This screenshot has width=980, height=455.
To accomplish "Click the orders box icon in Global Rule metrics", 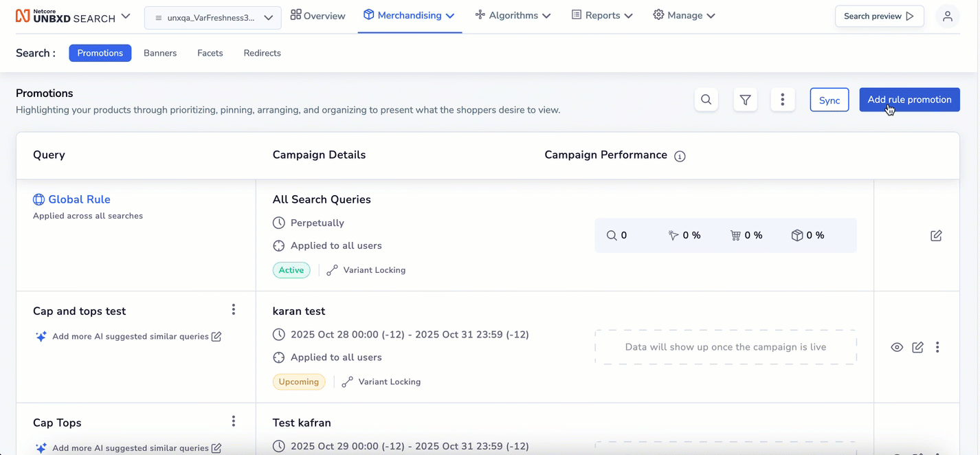I will [797, 235].
